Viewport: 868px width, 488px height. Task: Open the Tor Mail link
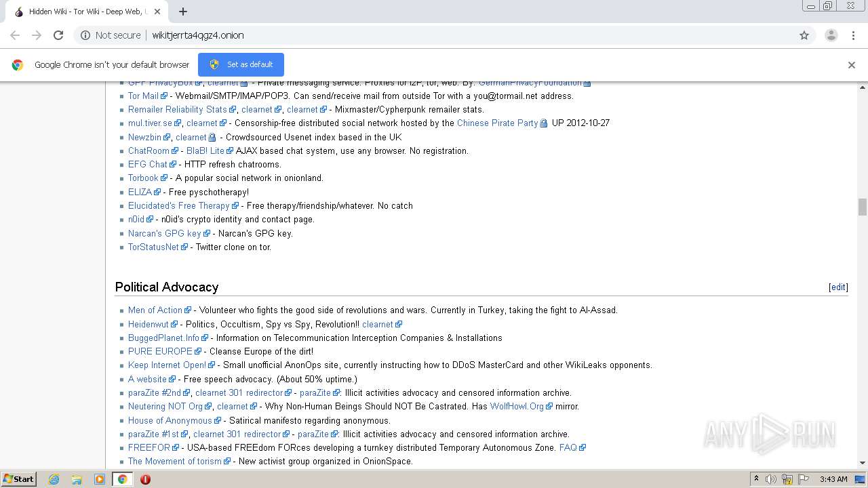(x=143, y=96)
